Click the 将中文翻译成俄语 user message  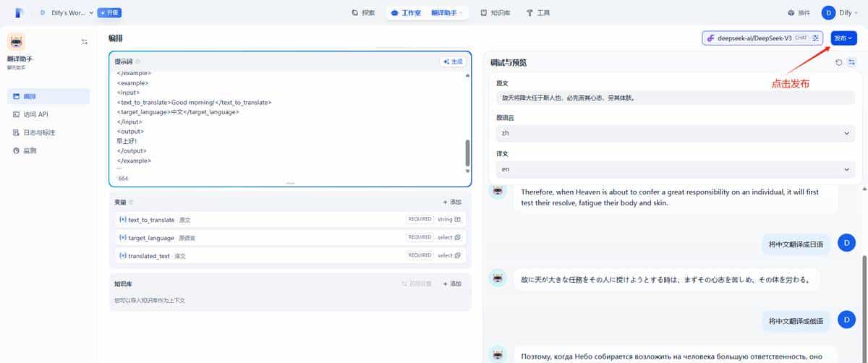pos(796,320)
